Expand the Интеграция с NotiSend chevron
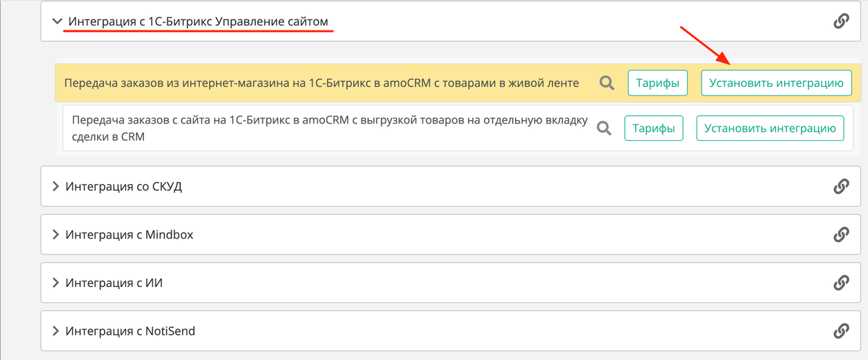 point(56,331)
